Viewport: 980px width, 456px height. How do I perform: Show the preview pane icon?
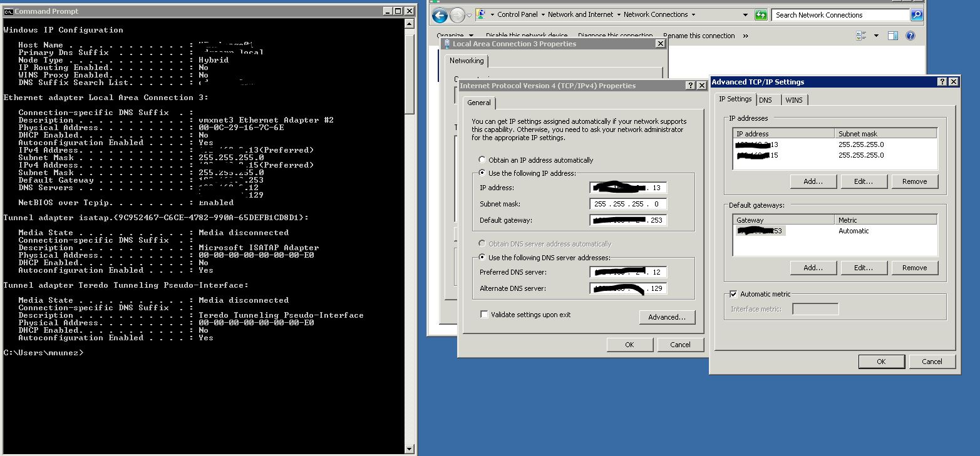[894, 36]
